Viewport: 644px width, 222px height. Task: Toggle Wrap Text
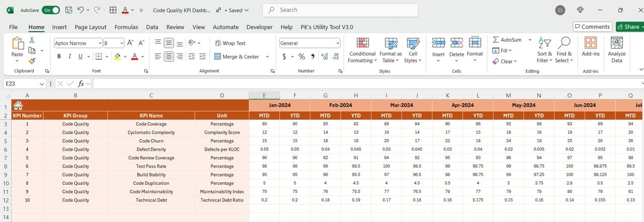click(x=230, y=43)
